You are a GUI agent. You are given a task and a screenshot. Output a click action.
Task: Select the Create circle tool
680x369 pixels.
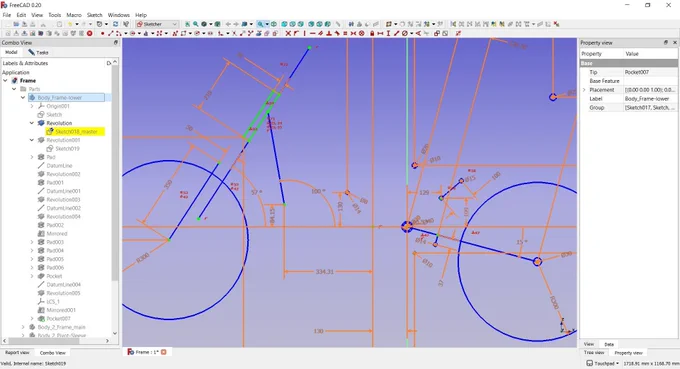tap(133, 33)
